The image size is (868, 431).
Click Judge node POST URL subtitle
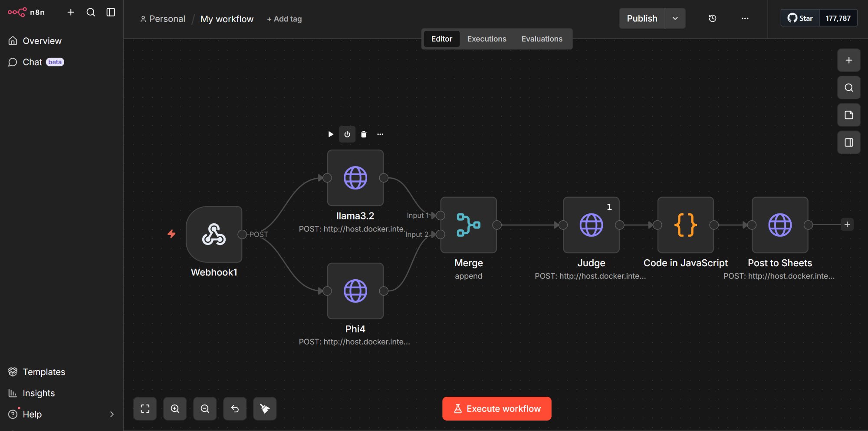(590, 276)
